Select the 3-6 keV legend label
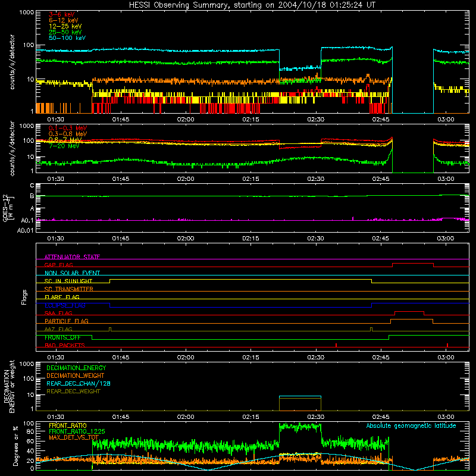The height and width of the screenshot is (476, 476). click(x=62, y=14)
